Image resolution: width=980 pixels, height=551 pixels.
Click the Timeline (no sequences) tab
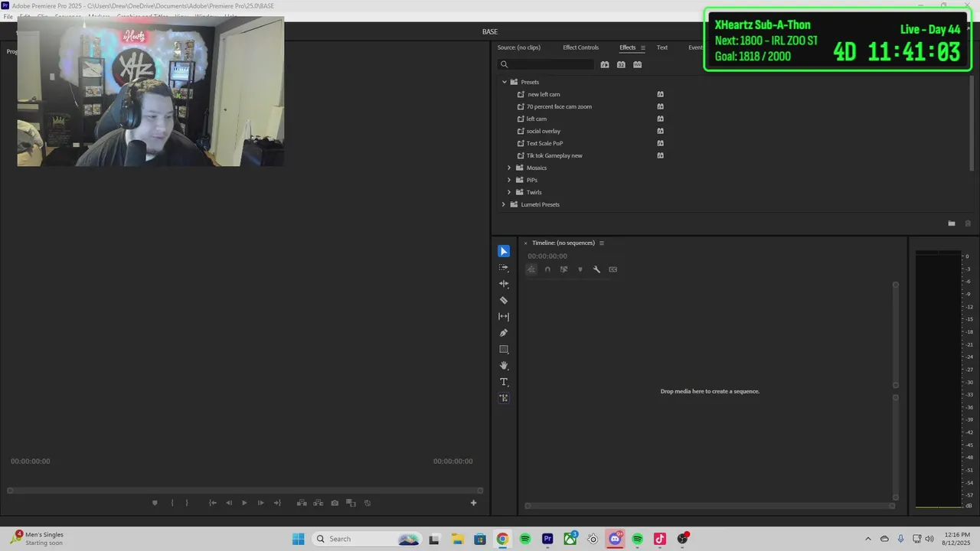click(x=563, y=243)
